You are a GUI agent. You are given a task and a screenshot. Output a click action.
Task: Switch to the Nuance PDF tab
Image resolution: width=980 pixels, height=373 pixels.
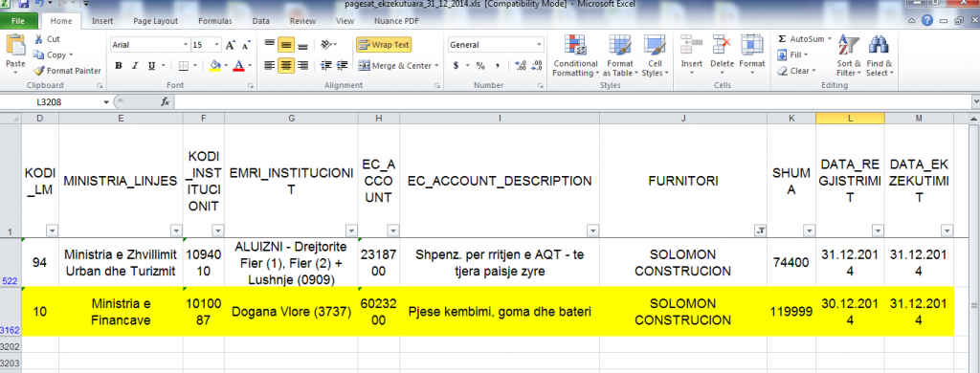pyautogui.click(x=396, y=21)
